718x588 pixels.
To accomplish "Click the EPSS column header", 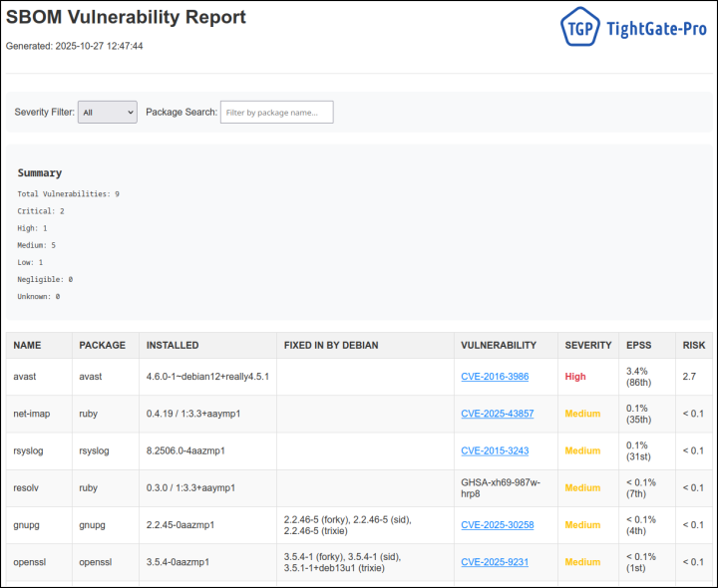I will pyautogui.click(x=638, y=345).
